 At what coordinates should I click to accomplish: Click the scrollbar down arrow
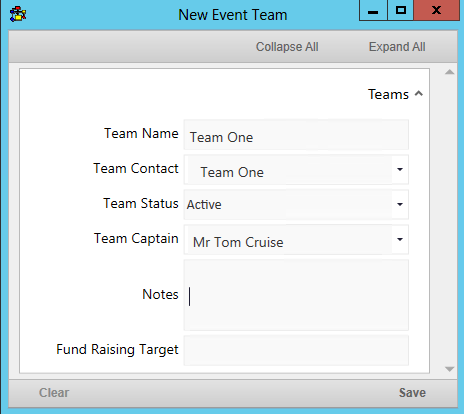(x=449, y=369)
